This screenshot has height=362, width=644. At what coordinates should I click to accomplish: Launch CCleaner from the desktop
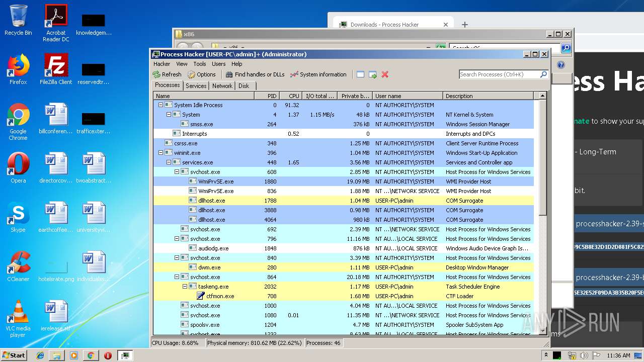click(18, 266)
